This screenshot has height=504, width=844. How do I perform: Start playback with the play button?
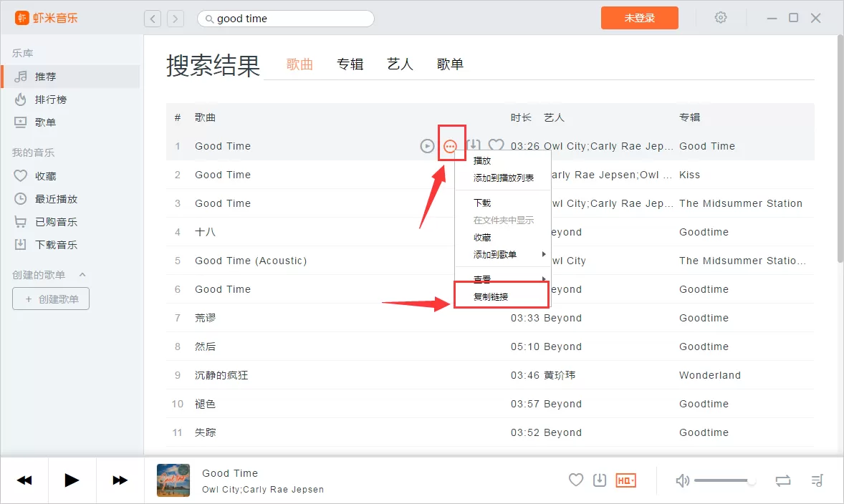[72, 480]
